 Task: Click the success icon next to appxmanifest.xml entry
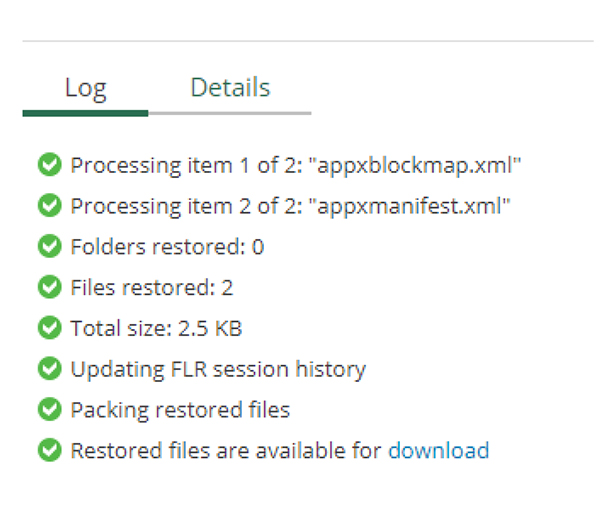(49, 206)
